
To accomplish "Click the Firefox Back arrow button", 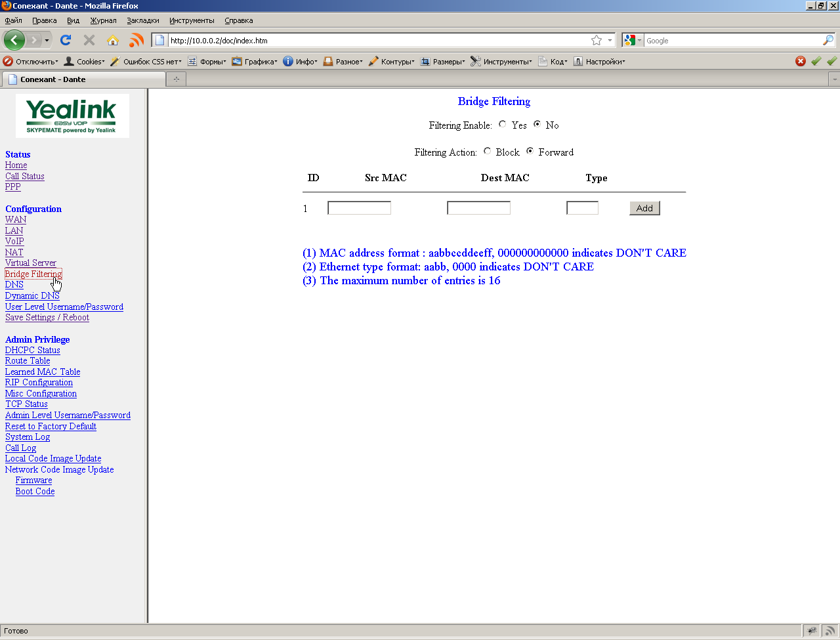I will (x=14, y=40).
